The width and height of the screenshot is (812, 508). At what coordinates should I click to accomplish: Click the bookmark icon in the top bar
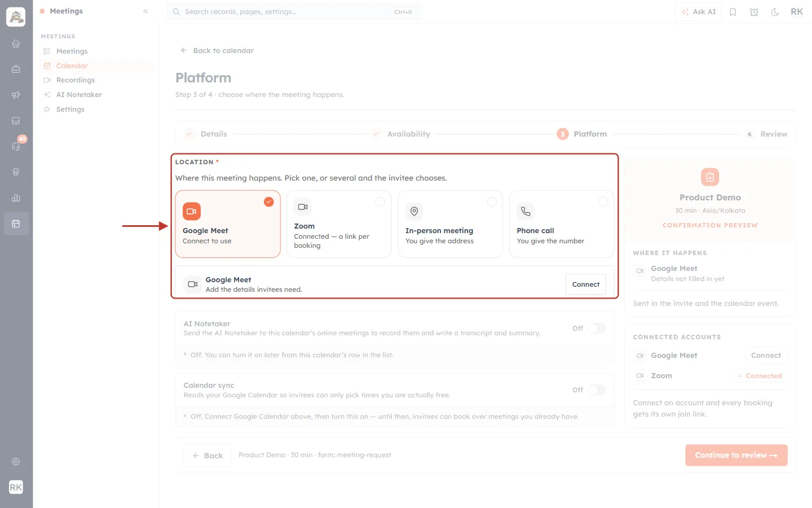click(733, 12)
